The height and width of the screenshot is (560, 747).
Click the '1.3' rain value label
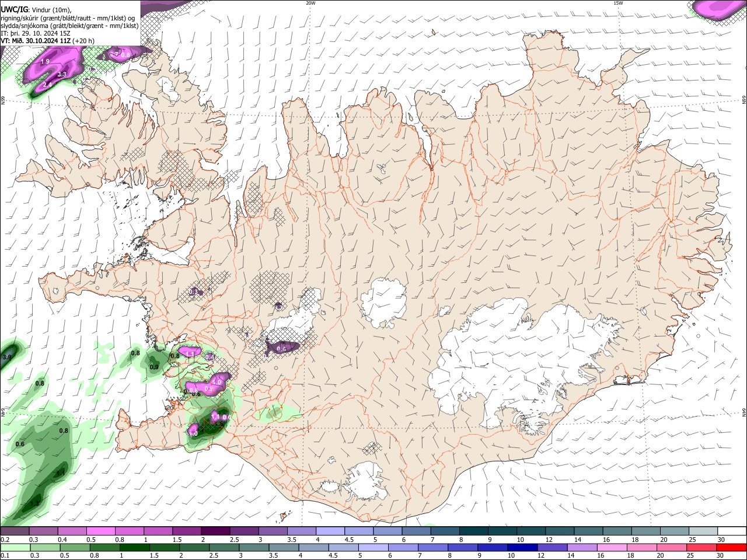(35, 503)
